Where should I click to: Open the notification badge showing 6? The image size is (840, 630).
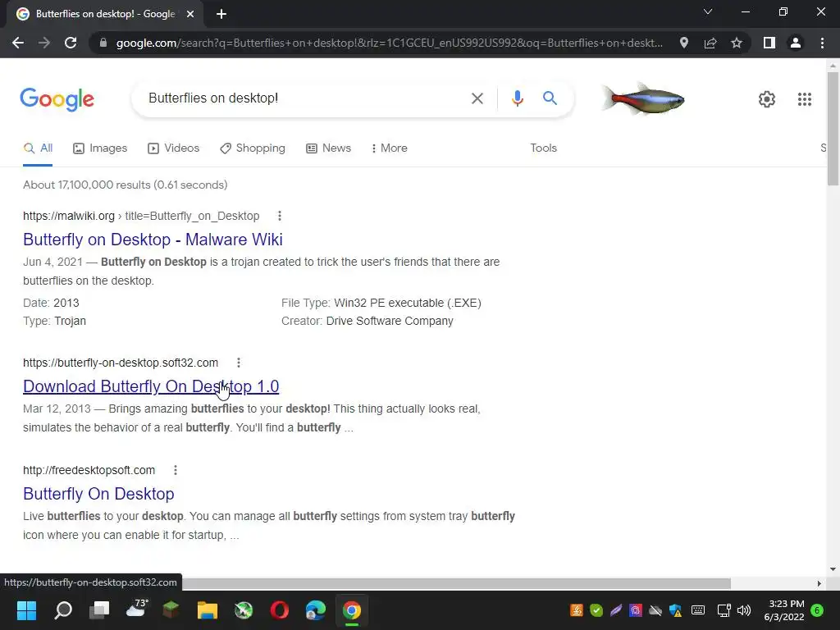[817, 610]
